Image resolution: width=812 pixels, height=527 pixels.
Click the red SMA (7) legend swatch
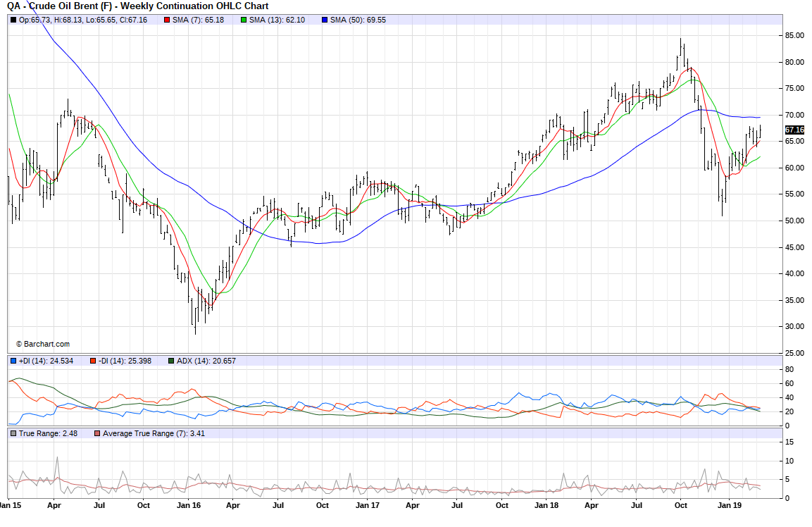click(x=167, y=20)
